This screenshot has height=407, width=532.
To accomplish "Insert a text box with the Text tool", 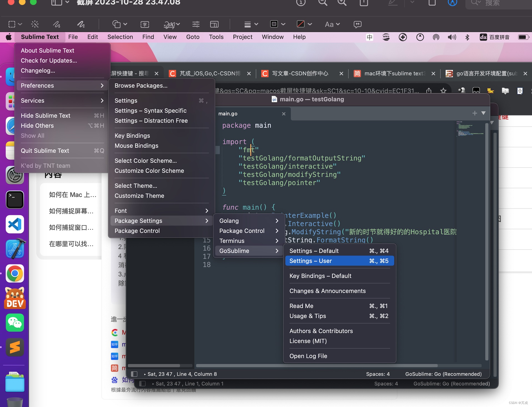I will (145, 24).
